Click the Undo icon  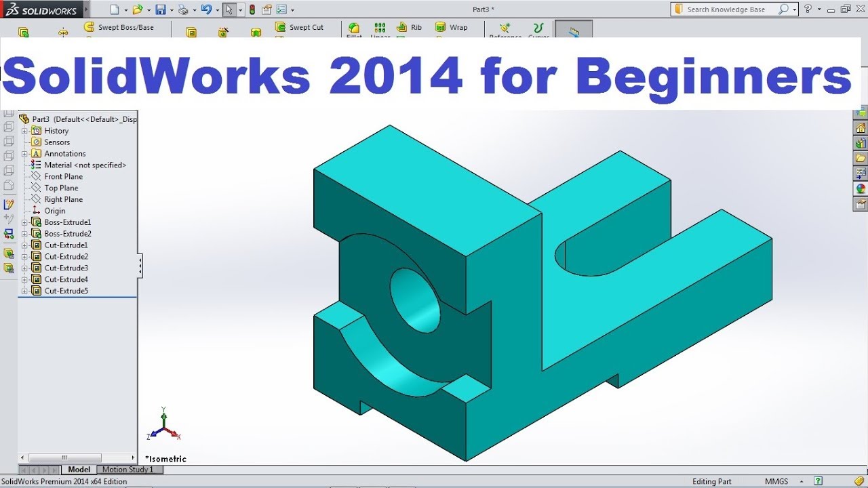pyautogui.click(x=206, y=9)
